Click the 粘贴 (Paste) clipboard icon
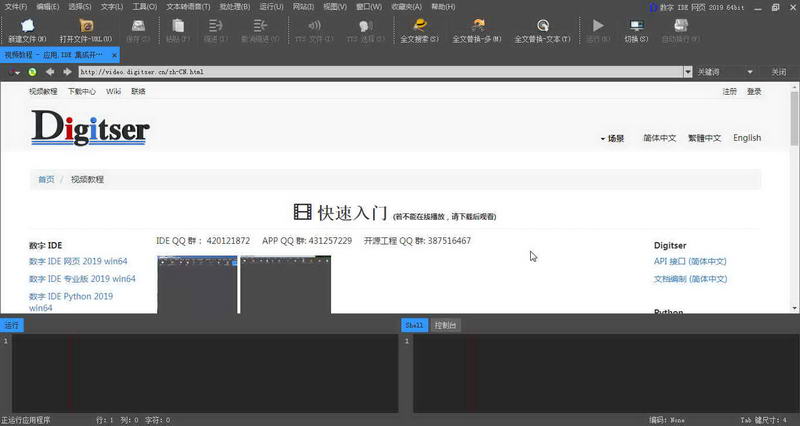Image resolution: width=800 pixels, height=426 pixels. (178, 25)
